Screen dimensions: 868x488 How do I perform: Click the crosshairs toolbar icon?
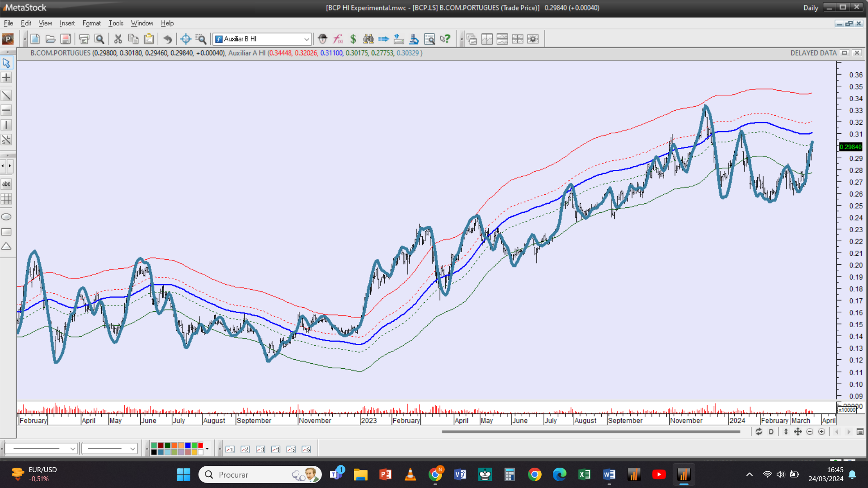coord(185,39)
